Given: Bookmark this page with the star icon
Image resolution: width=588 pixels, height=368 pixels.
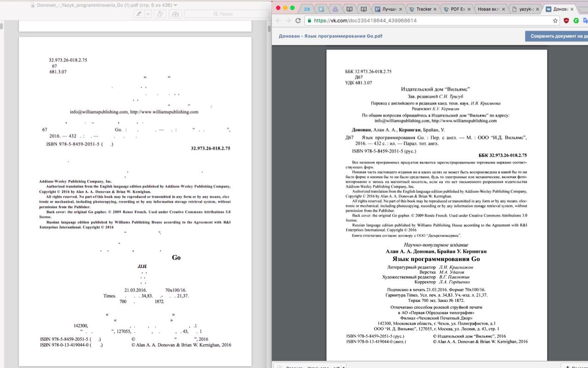Looking at the screenshot, I should [555, 21].
